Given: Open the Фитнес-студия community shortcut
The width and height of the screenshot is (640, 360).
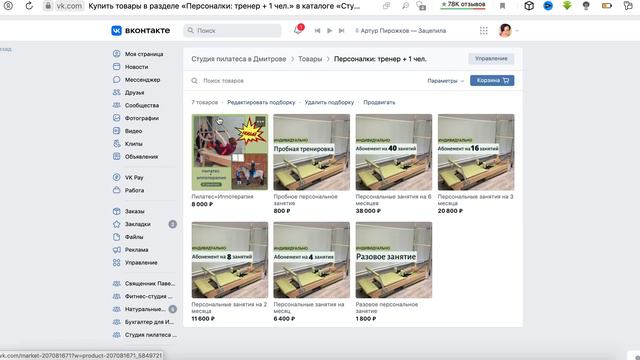Looking at the screenshot, I should [x=143, y=296].
